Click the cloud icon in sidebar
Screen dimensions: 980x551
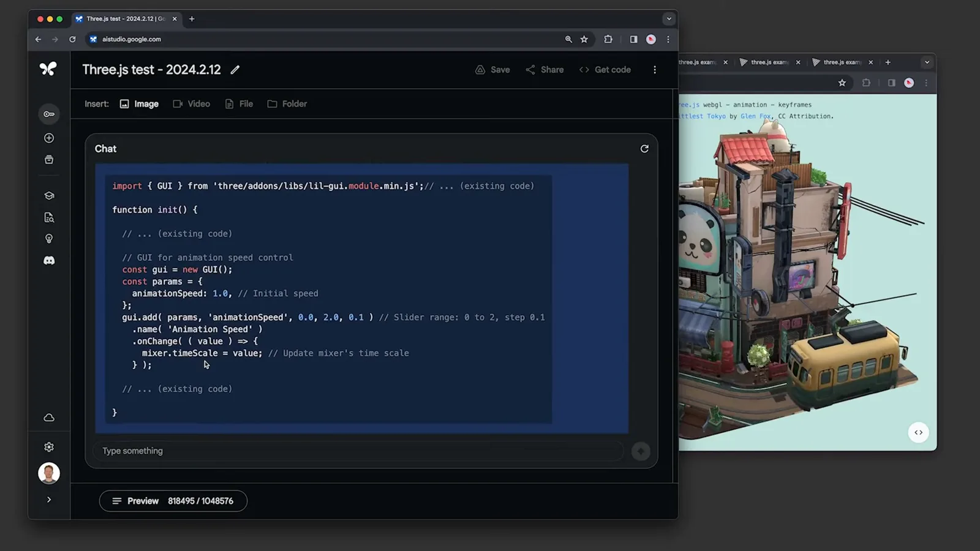pos(49,418)
